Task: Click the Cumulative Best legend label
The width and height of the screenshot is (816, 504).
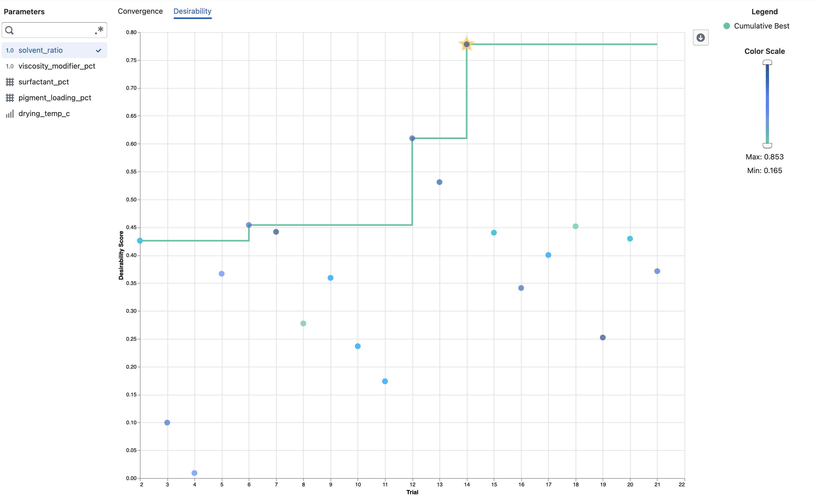Action: [x=762, y=26]
